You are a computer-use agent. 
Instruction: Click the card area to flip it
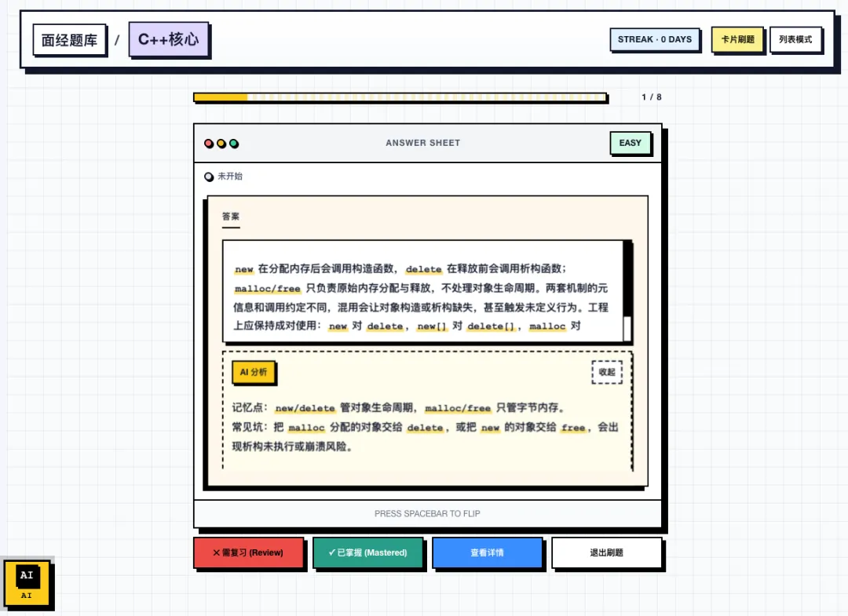click(426, 513)
